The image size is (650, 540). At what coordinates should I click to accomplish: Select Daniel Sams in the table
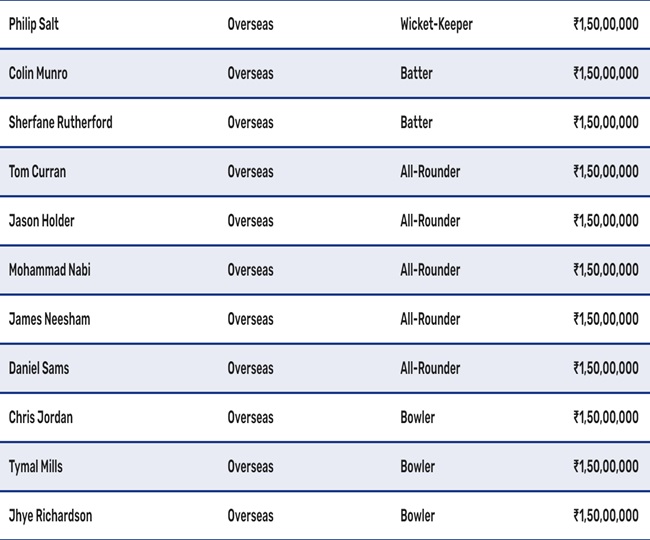(39, 368)
